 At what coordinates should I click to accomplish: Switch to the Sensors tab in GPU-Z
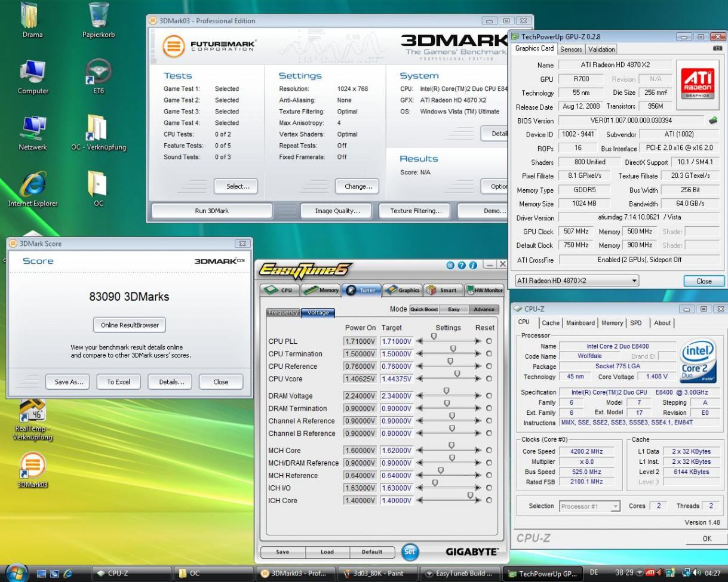coord(571,49)
